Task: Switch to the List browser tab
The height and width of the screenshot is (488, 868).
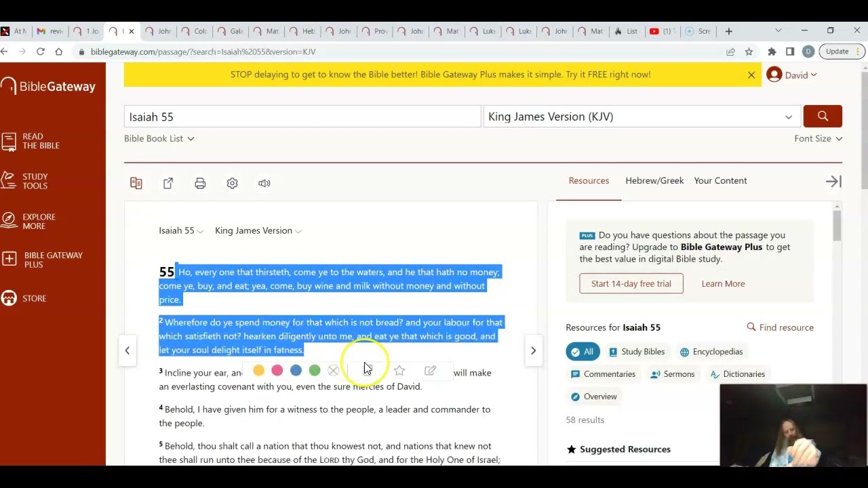Action: tap(627, 31)
